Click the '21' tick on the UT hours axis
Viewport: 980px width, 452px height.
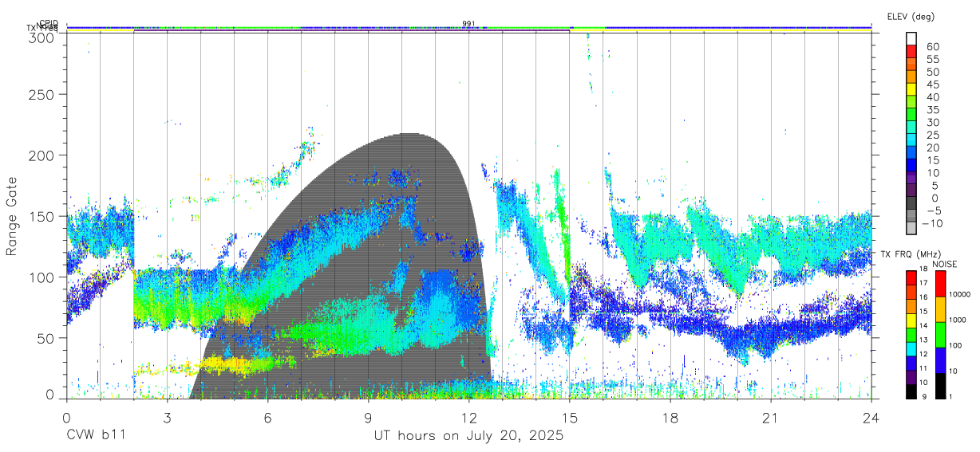pyautogui.click(x=770, y=417)
